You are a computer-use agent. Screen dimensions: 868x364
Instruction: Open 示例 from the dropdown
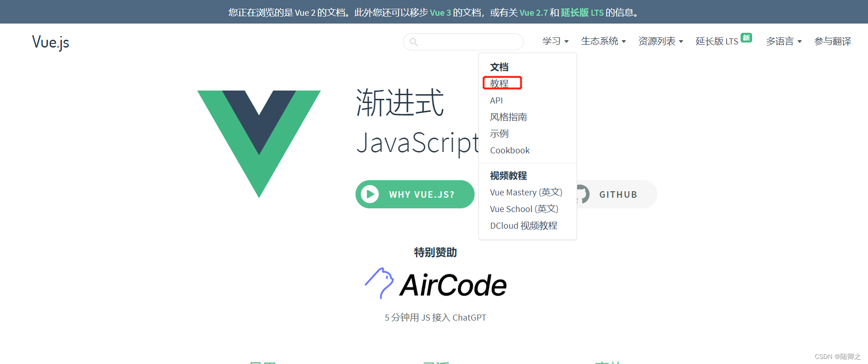[x=499, y=133]
